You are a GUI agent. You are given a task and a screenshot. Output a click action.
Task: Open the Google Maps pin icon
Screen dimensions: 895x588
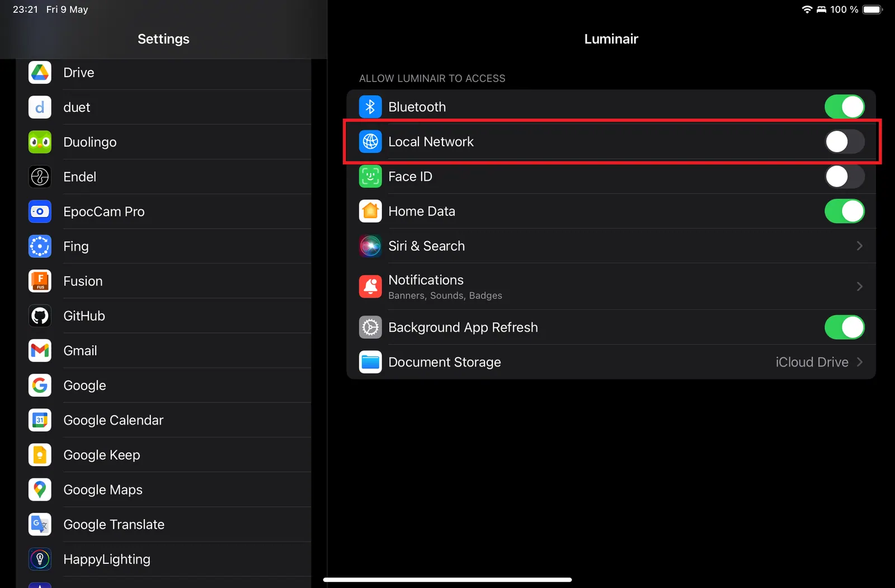40,490
